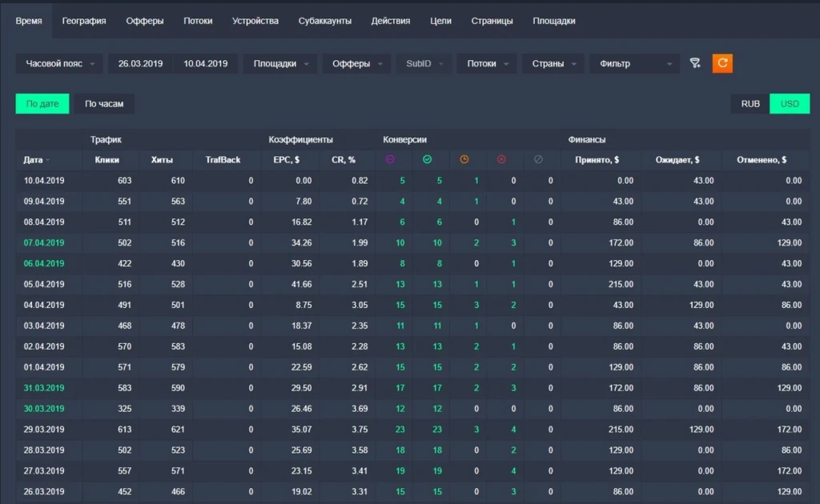This screenshot has width=820, height=504.
Task: Open the Фильтр dropdown
Action: [x=634, y=63]
